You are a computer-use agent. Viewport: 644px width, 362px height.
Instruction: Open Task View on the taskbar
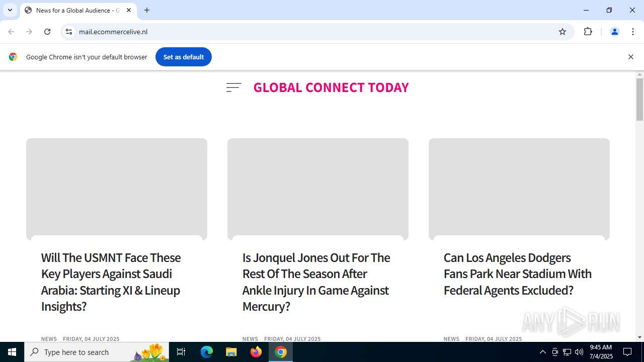click(x=181, y=352)
